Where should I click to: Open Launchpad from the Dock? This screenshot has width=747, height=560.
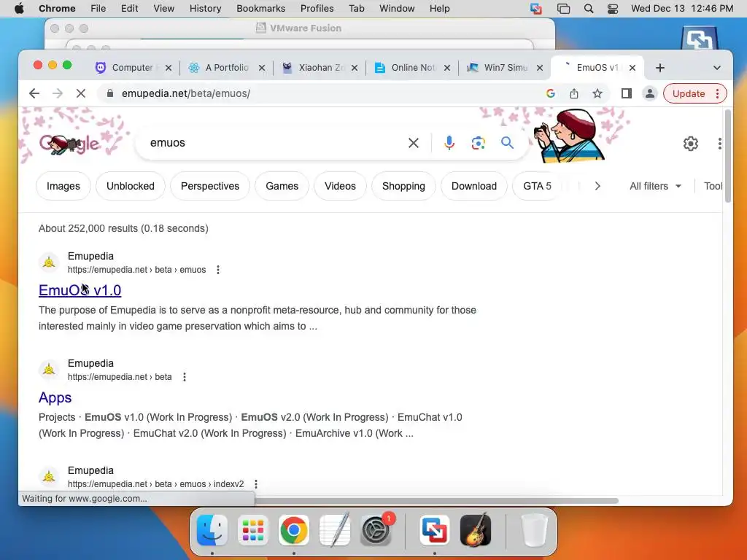[253, 530]
